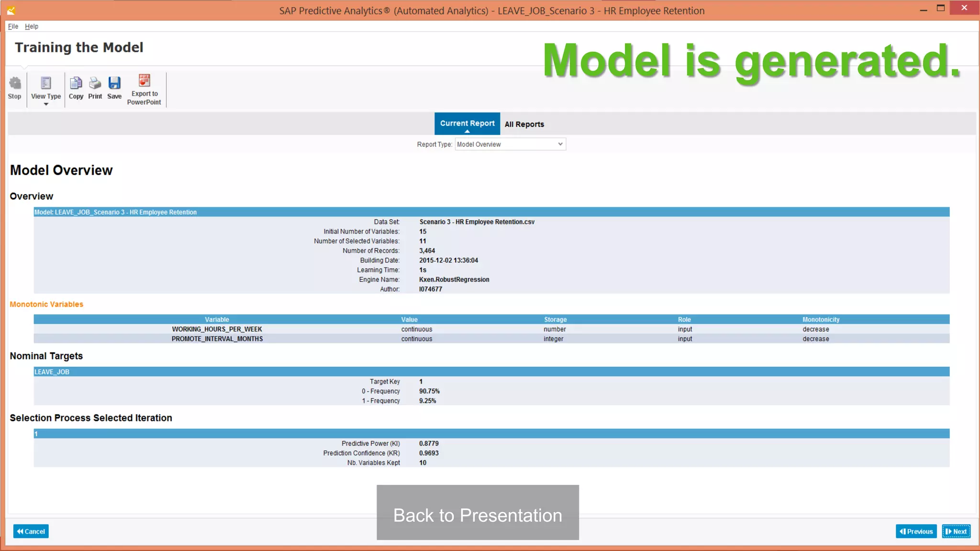Click the Variable column header
Screen dimensions: 980x551
[217, 320]
